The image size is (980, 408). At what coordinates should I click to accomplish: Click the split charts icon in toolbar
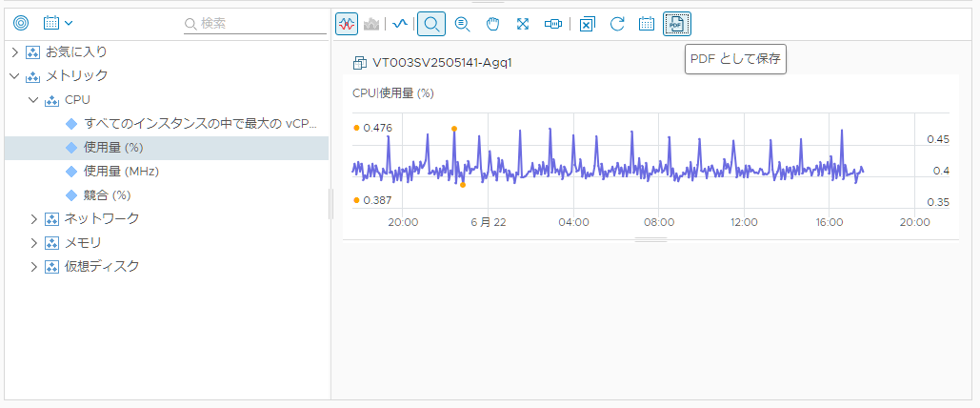tap(346, 25)
